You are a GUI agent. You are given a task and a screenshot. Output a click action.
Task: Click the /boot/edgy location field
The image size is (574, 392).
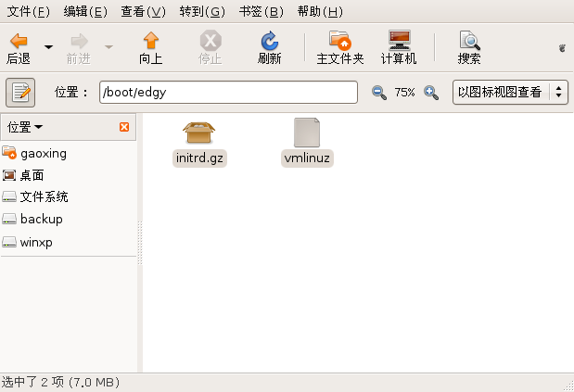228,92
